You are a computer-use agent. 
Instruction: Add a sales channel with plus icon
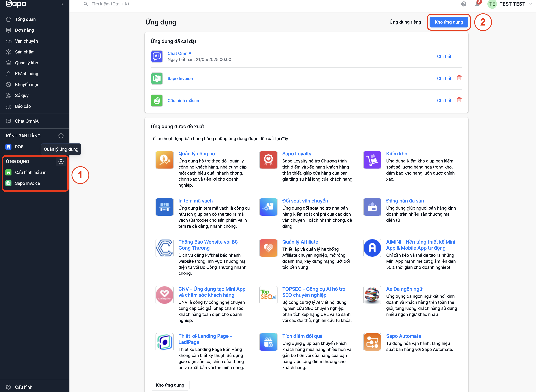coord(61,136)
